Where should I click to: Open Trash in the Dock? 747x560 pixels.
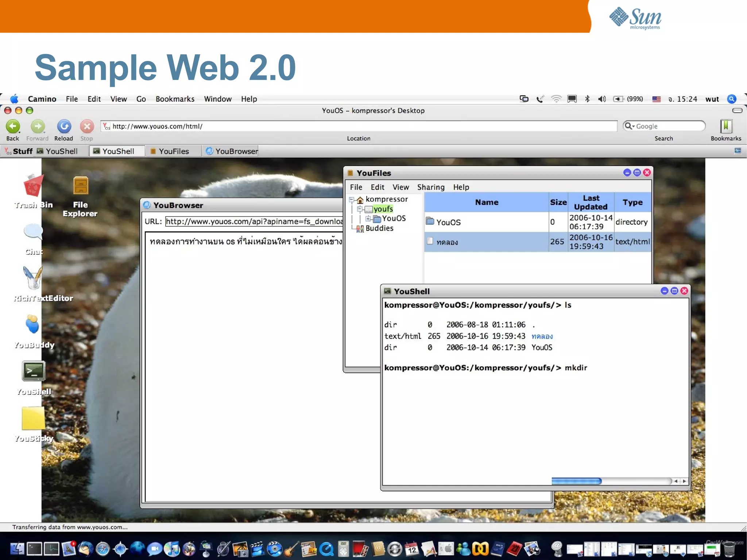pos(729,548)
